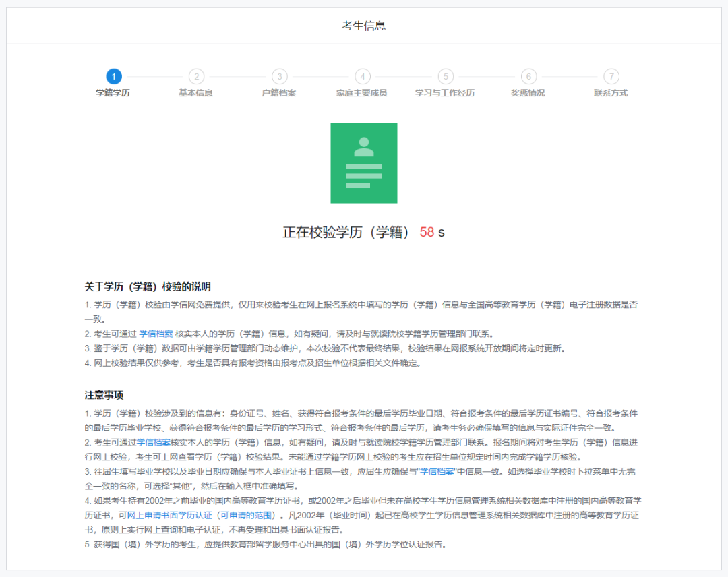
Task: Click line 4 网上校验结果仅供参考 text
Action: coord(253,363)
